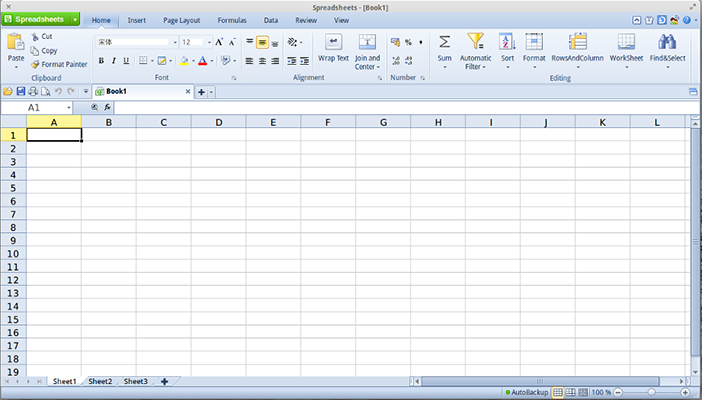Select the Data ribbon tab
The width and height of the screenshot is (702, 400).
coord(270,21)
